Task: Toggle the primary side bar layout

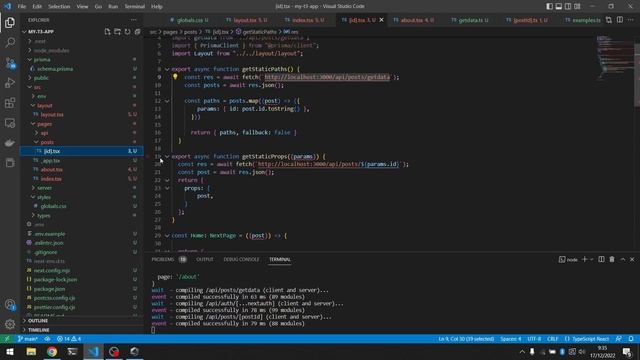Action: (x=549, y=6)
